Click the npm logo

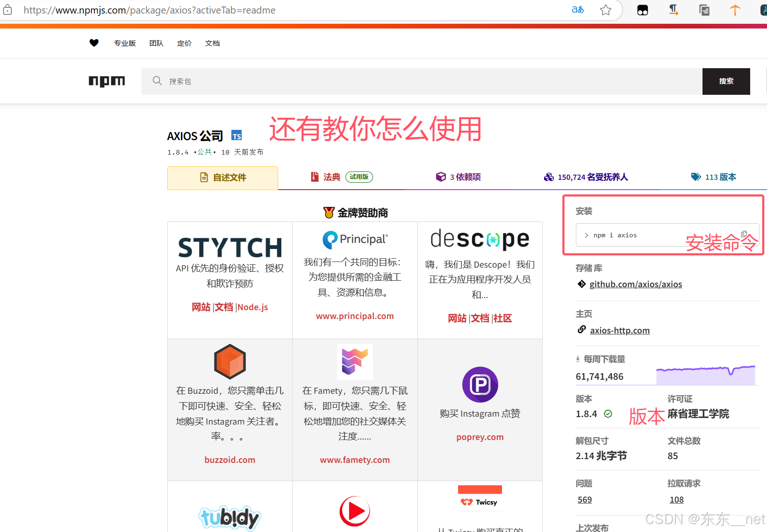point(107,81)
